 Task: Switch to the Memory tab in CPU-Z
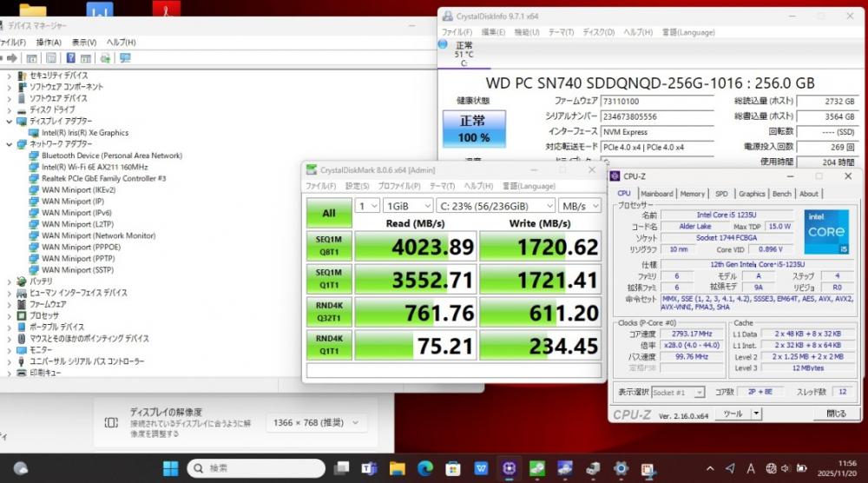(x=692, y=194)
